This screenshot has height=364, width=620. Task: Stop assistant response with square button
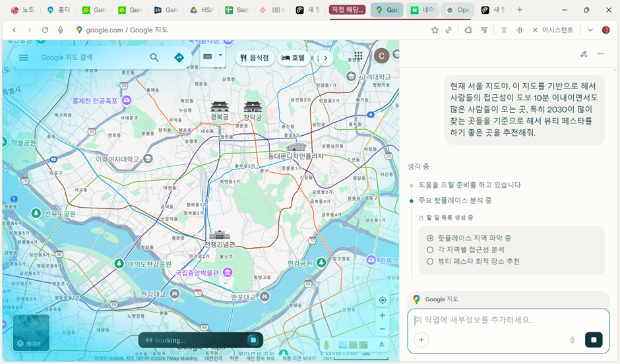(594, 340)
